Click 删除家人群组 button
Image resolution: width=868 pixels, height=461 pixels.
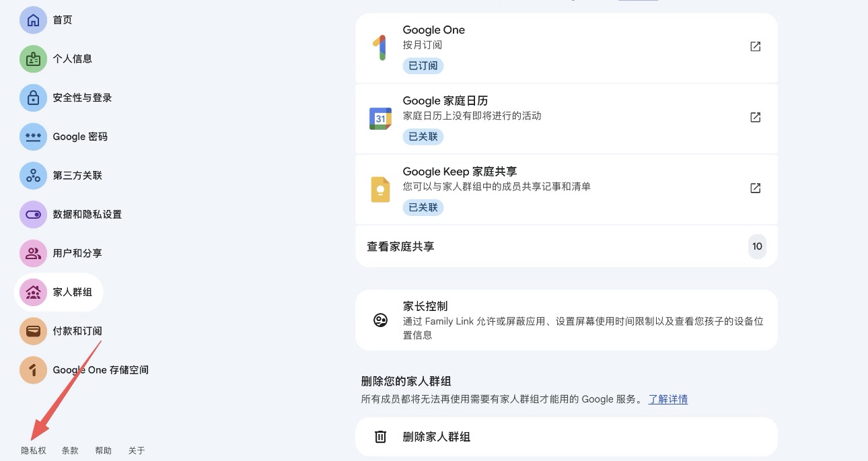pos(567,437)
